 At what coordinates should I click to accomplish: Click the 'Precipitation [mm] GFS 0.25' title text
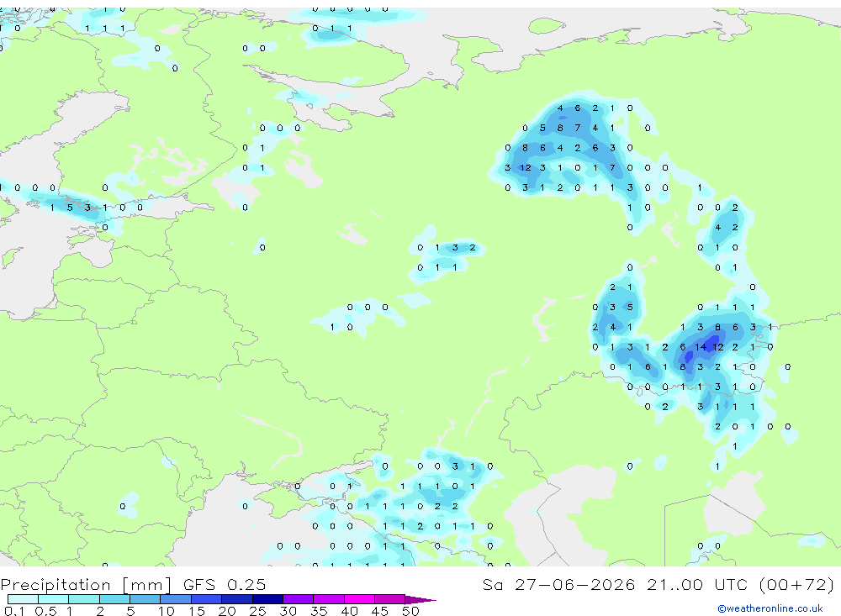pyautogui.click(x=133, y=584)
